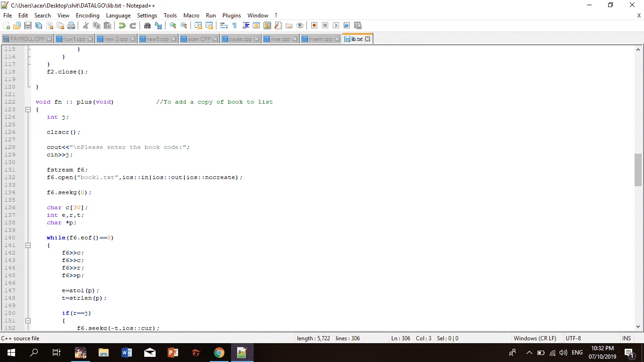Open Microsoft Word from the taskbar
Viewport: 644px width, 362px height.
tap(126, 353)
